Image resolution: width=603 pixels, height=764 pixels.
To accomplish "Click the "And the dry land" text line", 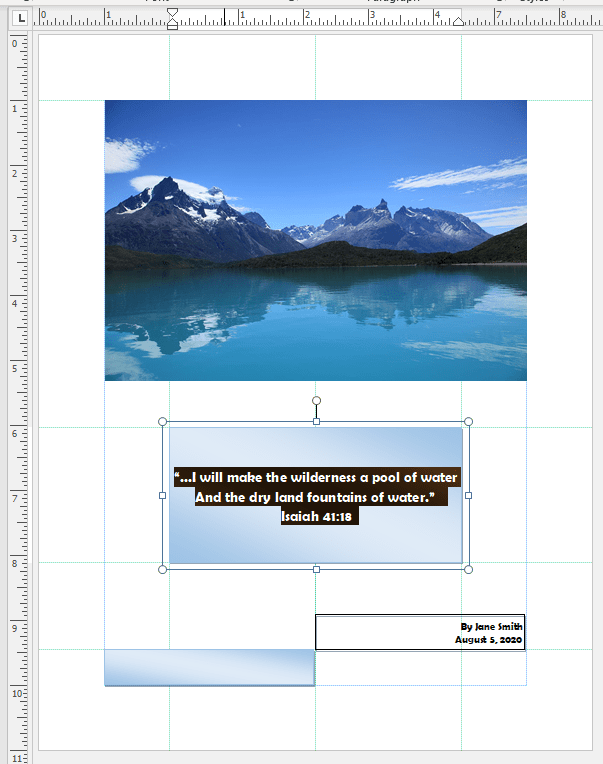I will (x=316, y=497).
